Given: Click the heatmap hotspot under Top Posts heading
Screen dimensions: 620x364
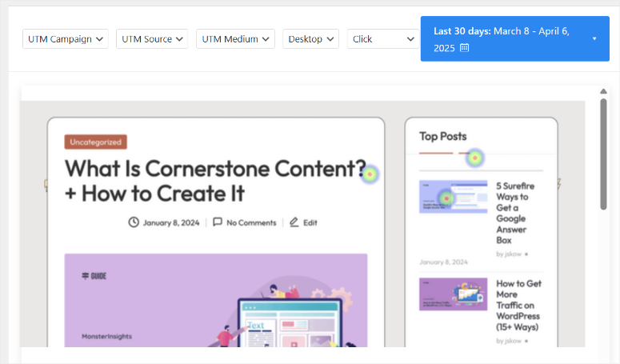Looking at the screenshot, I should 475,158.
